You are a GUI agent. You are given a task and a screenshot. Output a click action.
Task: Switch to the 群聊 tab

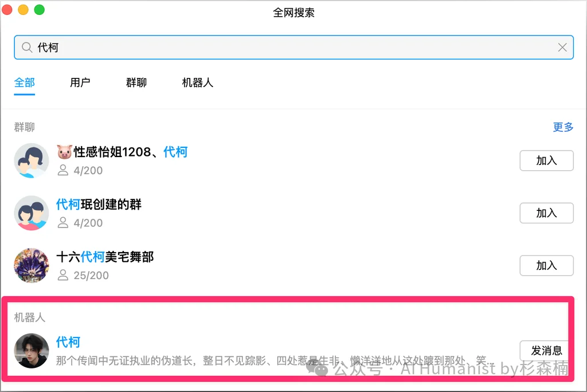136,83
